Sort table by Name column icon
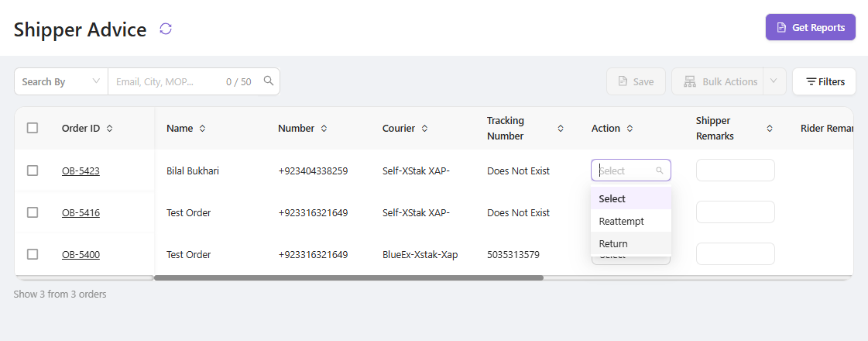Image resolution: width=868 pixels, height=341 pixels. [x=202, y=129]
